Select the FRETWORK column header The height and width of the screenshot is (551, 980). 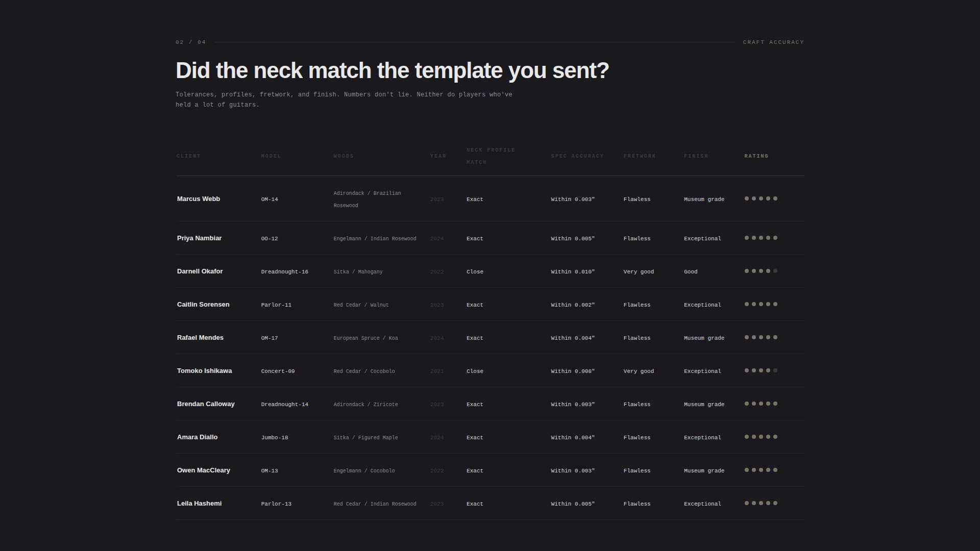pyautogui.click(x=640, y=156)
